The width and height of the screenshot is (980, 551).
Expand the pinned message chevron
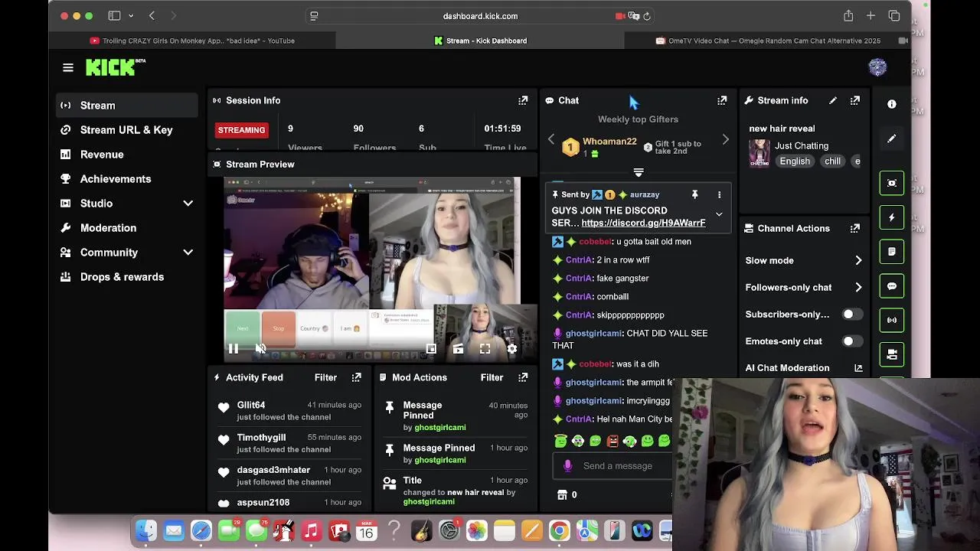tap(719, 214)
